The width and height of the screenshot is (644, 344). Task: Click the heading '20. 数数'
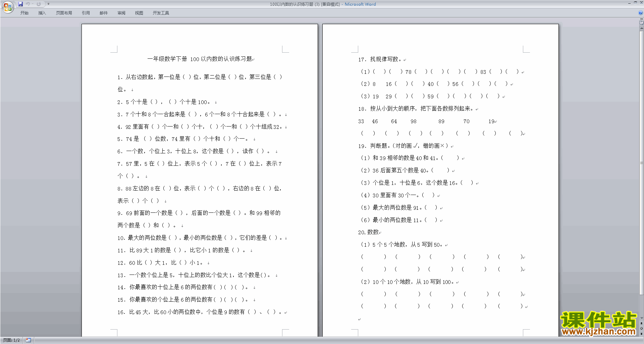click(x=369, y=232)
